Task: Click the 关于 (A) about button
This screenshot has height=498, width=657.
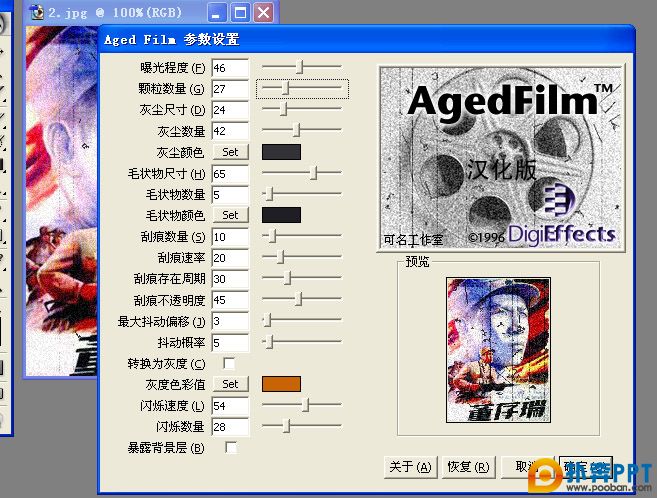Action: [411, 467]
